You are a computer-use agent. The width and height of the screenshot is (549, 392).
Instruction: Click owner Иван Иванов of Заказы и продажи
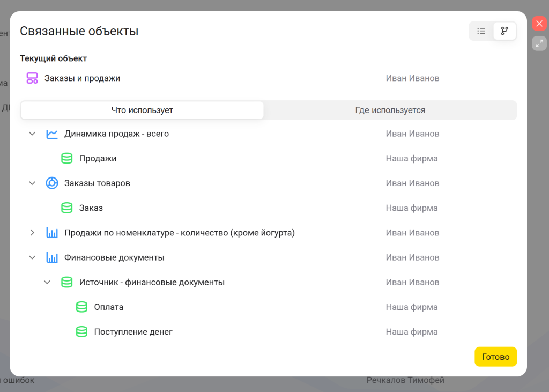pos(412,78)
